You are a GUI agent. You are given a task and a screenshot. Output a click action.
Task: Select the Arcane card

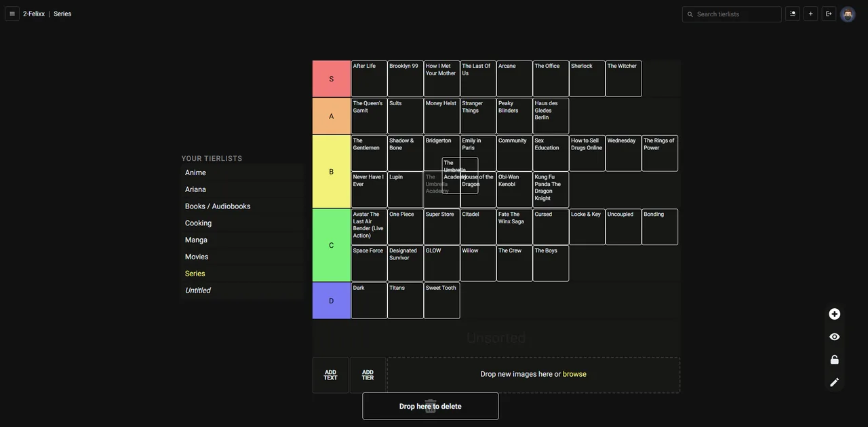point(515,79)
